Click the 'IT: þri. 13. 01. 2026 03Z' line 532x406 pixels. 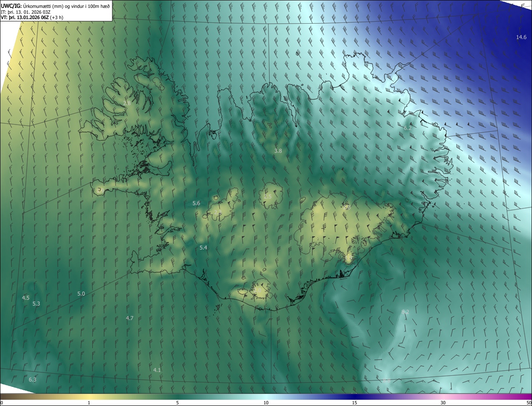[26, 12]
